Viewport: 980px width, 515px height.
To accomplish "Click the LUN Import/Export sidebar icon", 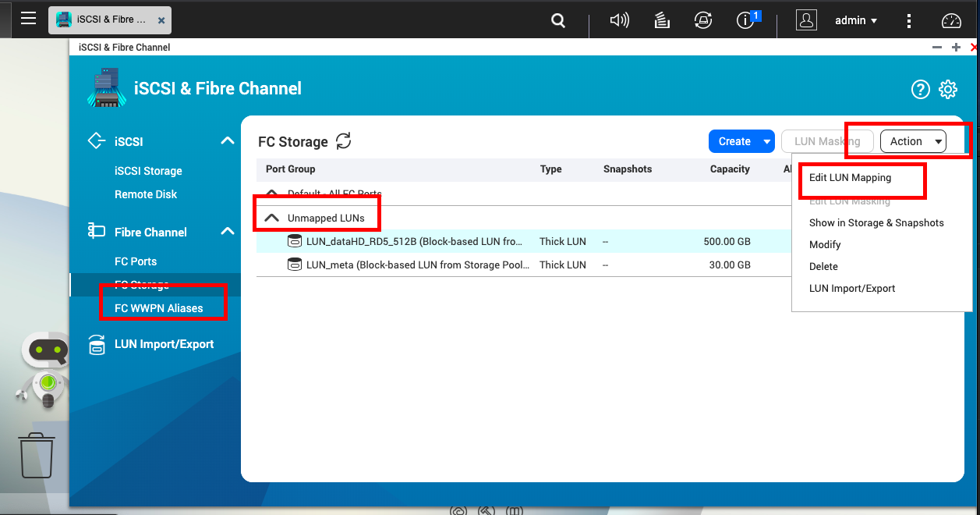I will (97, 344).
